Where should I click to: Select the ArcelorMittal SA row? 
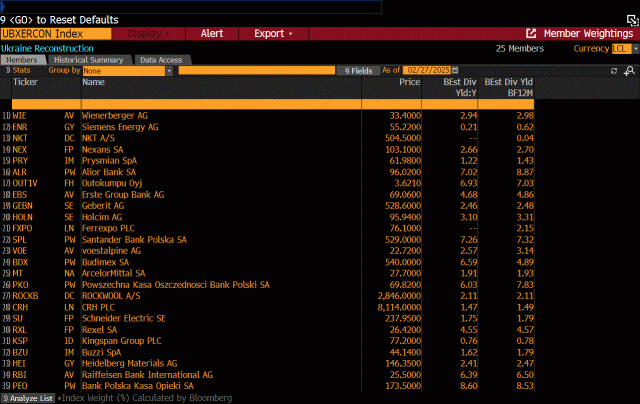click(x=267, y=273)
